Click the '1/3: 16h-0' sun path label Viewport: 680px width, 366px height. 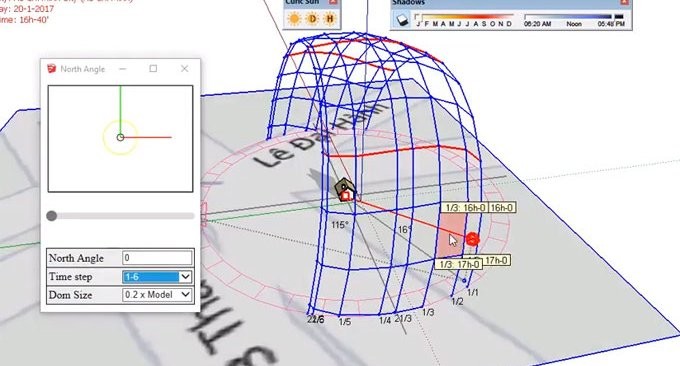pos(465,208)
